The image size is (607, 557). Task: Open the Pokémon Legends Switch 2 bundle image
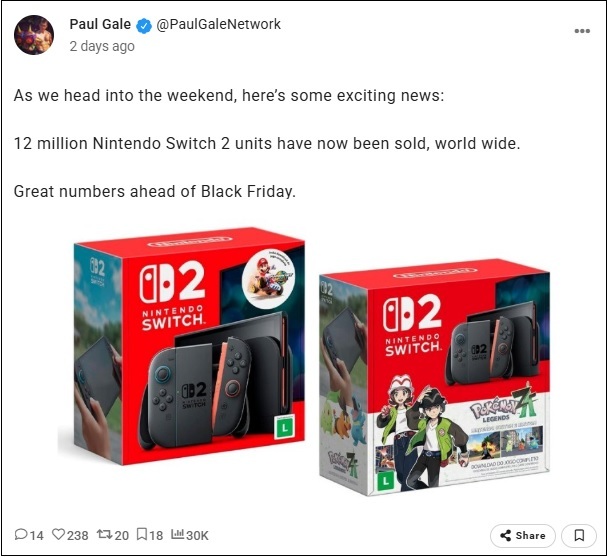point(434,379)
